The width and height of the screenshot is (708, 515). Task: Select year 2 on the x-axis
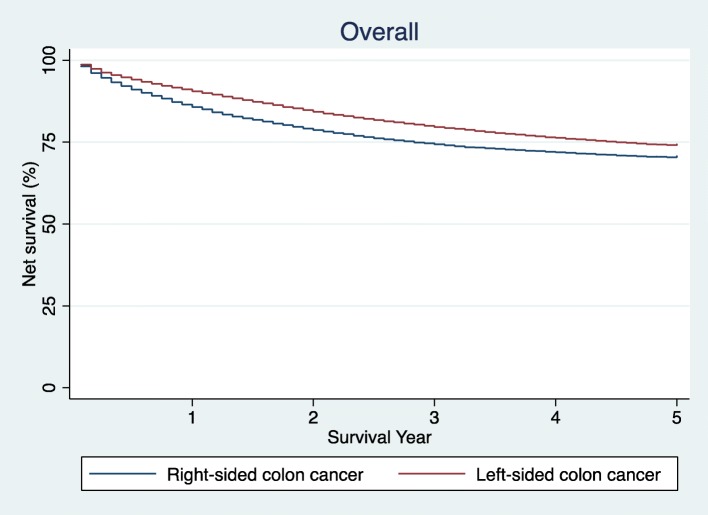coord(313,416)
